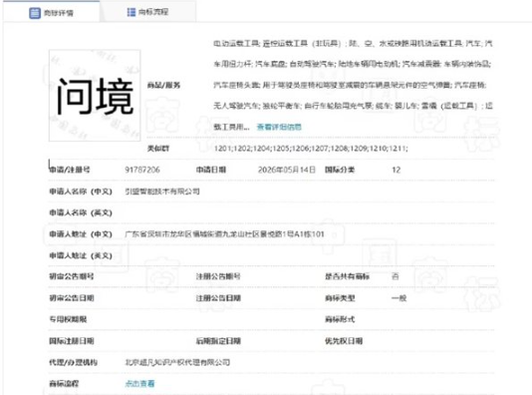Click the 商标流程 row label at bottom
This screenshot has width=532, height=395.
pos(64,383)
